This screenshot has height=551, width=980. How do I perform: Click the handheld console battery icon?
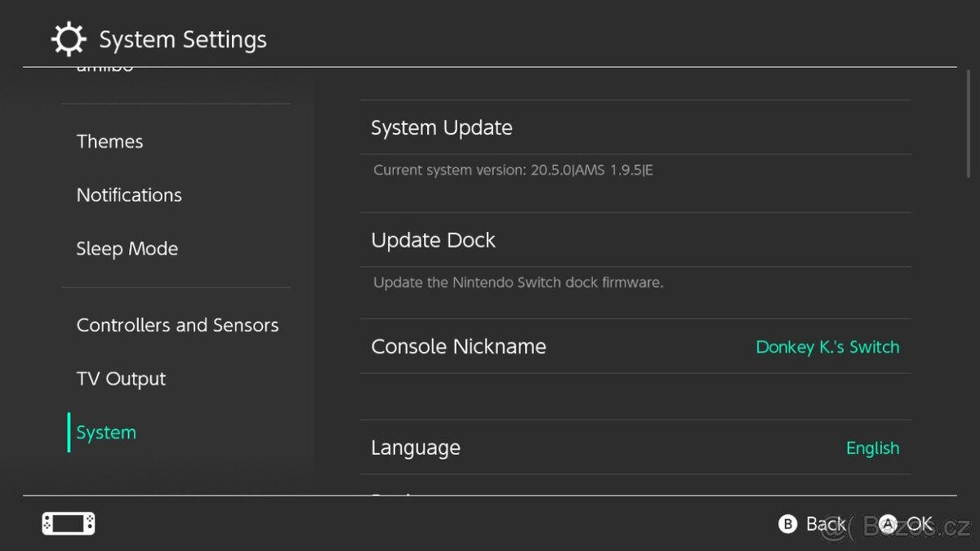(x=68, y=523)
